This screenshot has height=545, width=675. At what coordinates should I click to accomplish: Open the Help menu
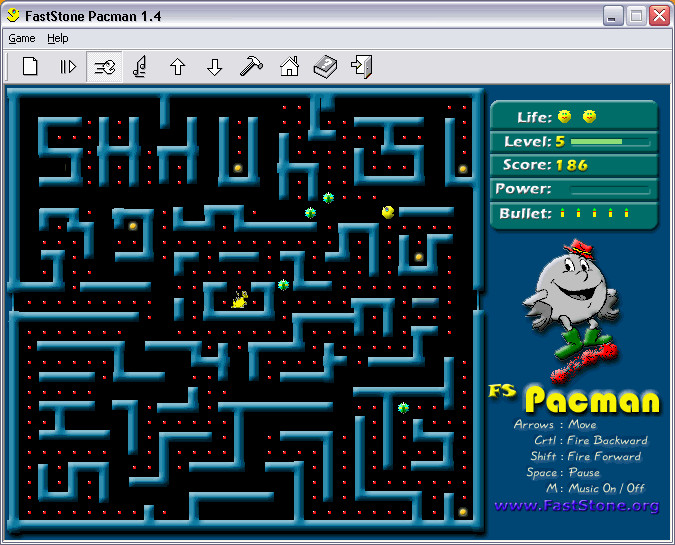(58, 38)
